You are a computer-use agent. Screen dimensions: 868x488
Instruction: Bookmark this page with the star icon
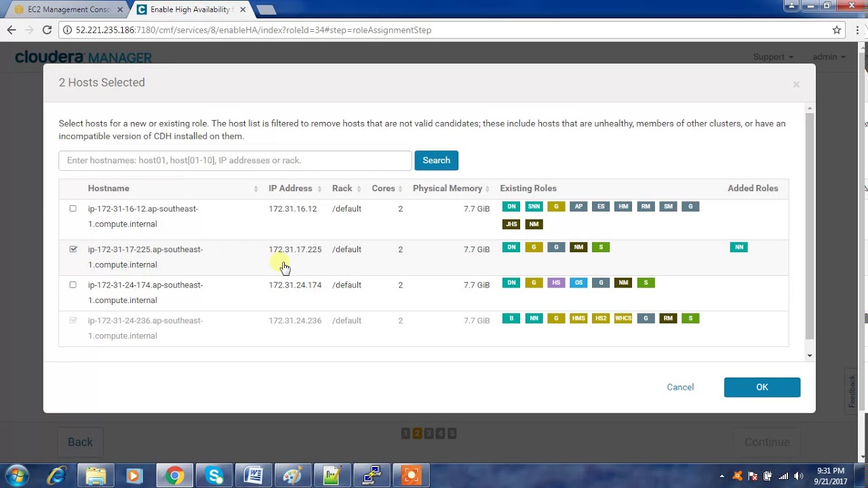click(x=837, y=30)
